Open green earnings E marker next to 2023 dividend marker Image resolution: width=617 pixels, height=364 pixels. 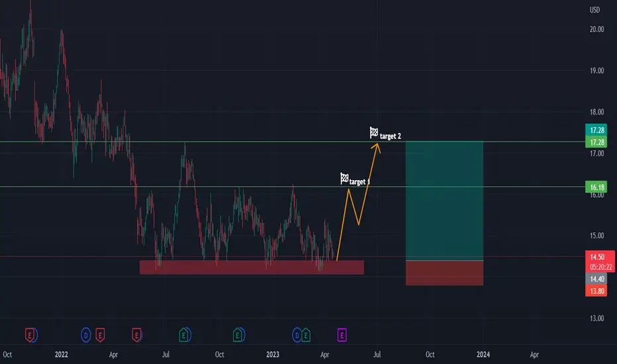[306, 336]
